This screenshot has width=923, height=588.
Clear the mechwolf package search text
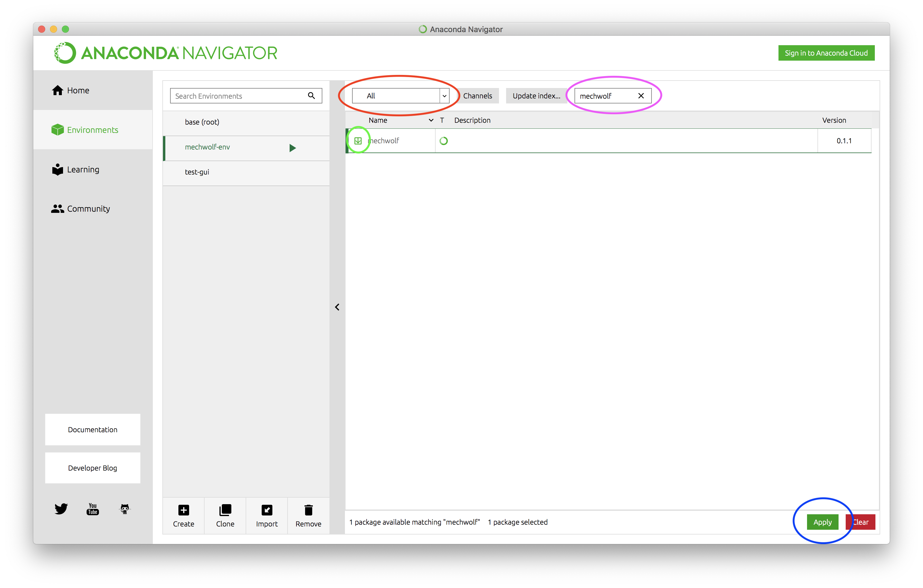click(641, 96)
